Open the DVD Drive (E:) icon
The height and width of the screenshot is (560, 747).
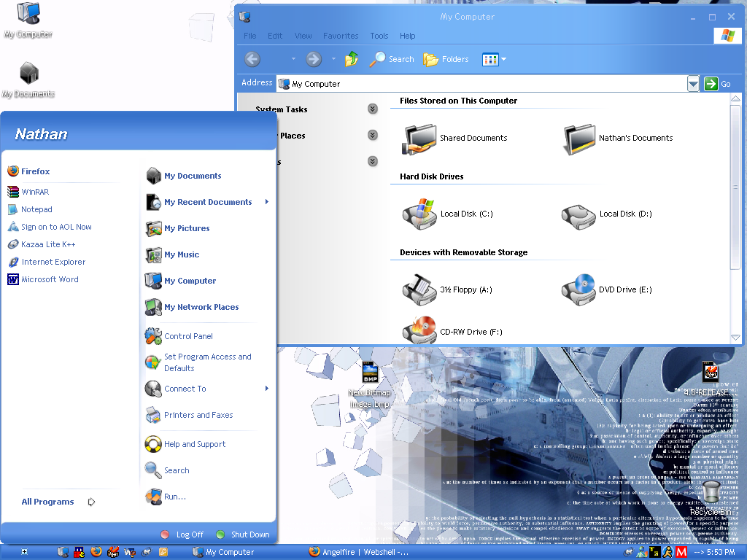pos(578,289)
